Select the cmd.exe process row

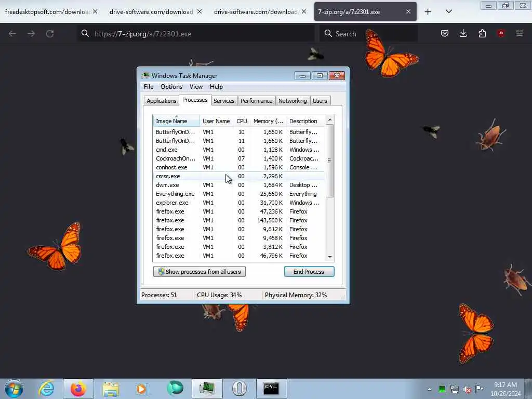click(x=238, y=150)
